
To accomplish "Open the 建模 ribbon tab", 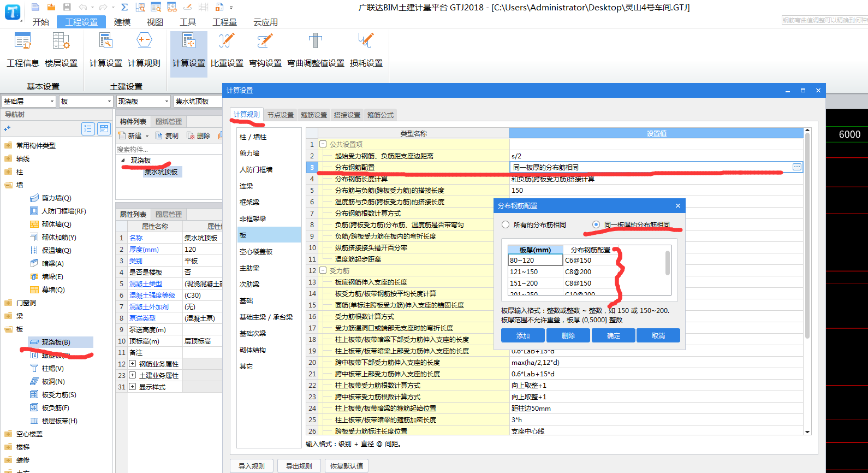I will pos(122,22).
